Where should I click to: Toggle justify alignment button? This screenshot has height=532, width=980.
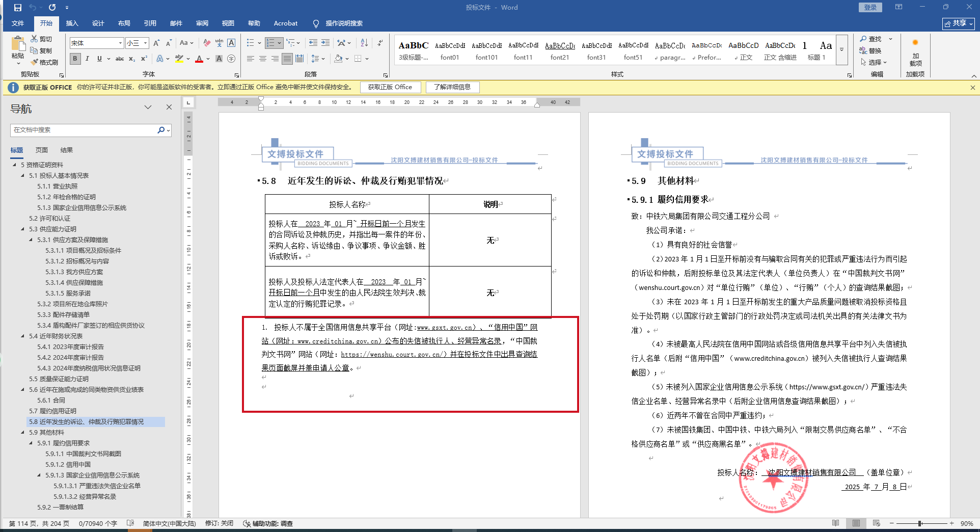287,59
